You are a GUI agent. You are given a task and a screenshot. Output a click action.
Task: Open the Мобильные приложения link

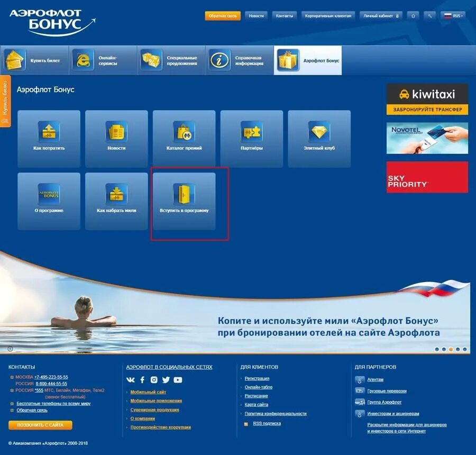156,401
